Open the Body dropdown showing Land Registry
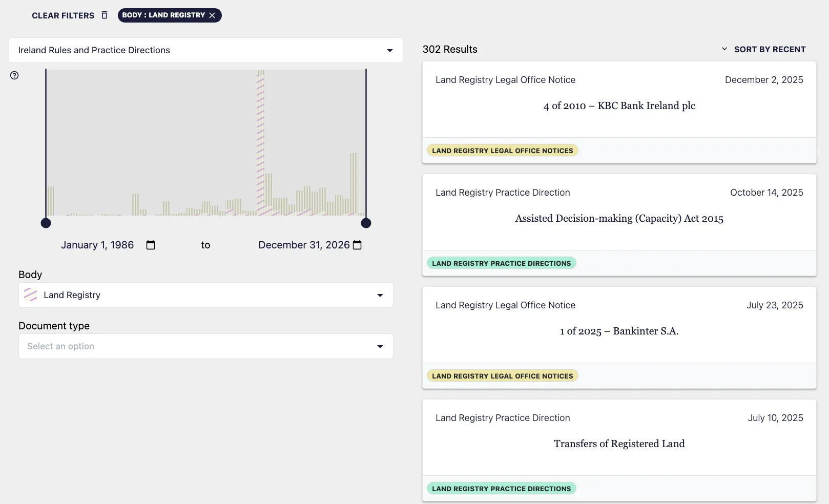The image size is (829, 504). tap(380, 295)
